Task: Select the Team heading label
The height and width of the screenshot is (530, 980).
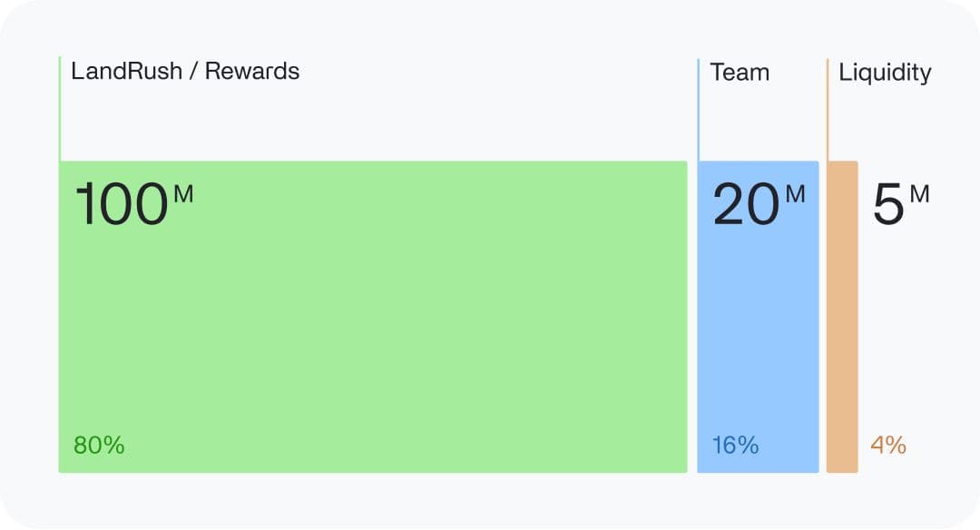Action: point(740,73)
